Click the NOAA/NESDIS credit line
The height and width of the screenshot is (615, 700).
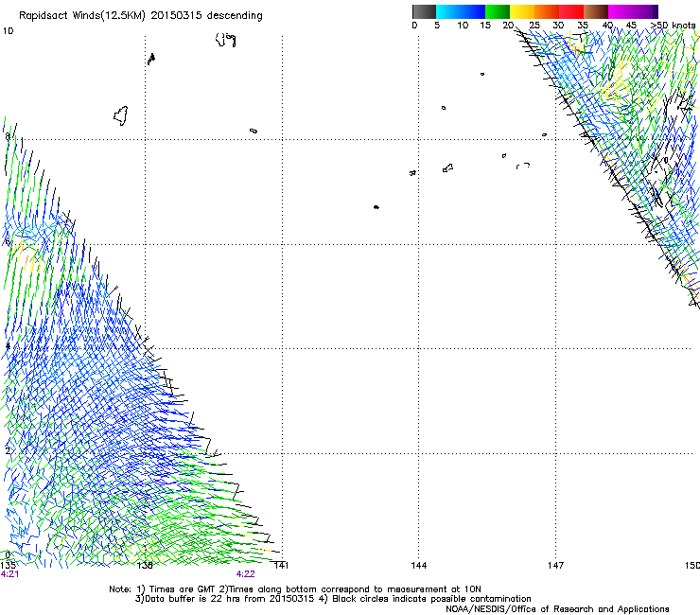pos(557,608)
